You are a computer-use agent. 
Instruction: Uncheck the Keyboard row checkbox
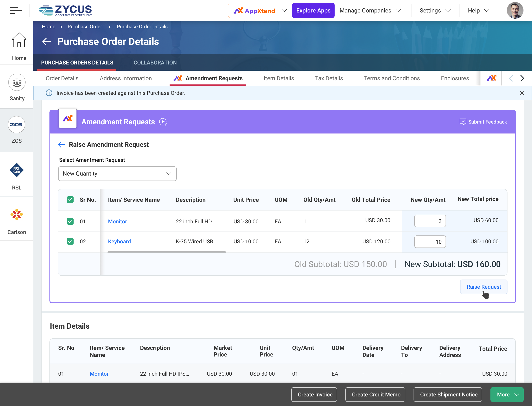click(x=70, y=241)
